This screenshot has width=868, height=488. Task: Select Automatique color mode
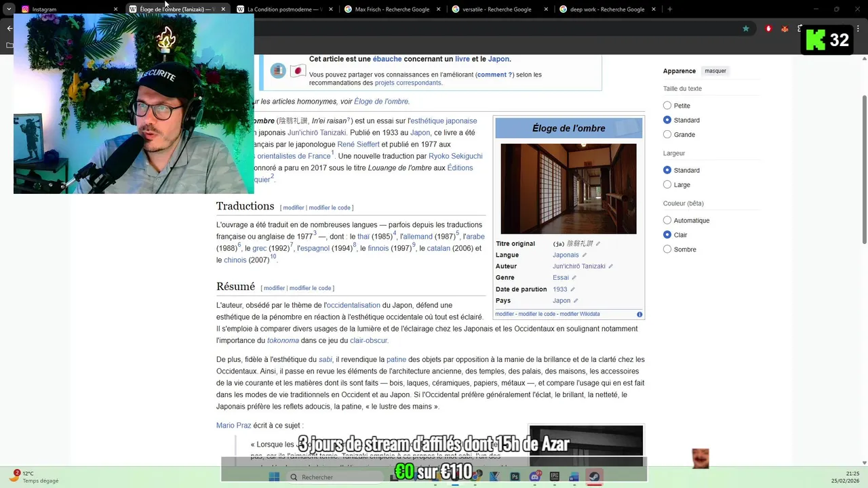tap(667, 220)
